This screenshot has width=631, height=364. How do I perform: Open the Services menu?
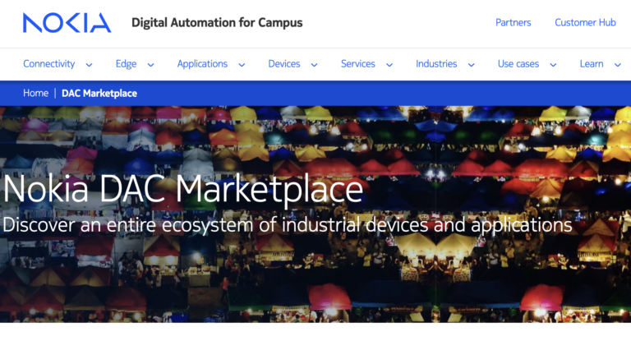tap(357, 63)
